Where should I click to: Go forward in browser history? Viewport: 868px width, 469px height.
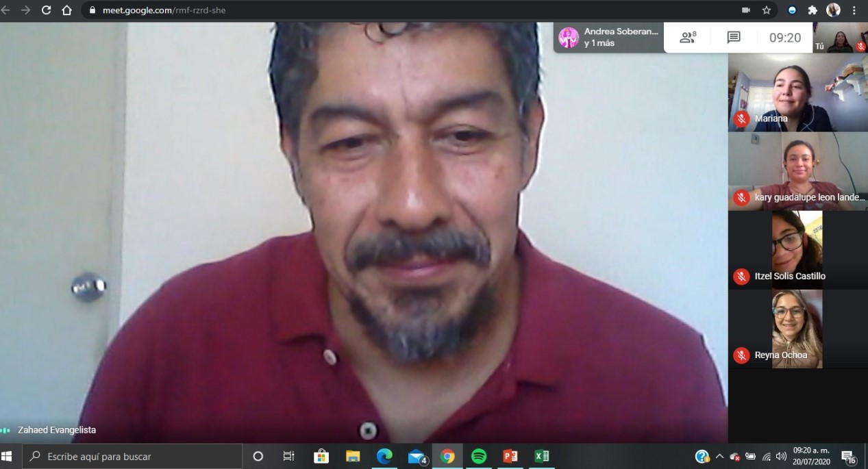[26, 10]
